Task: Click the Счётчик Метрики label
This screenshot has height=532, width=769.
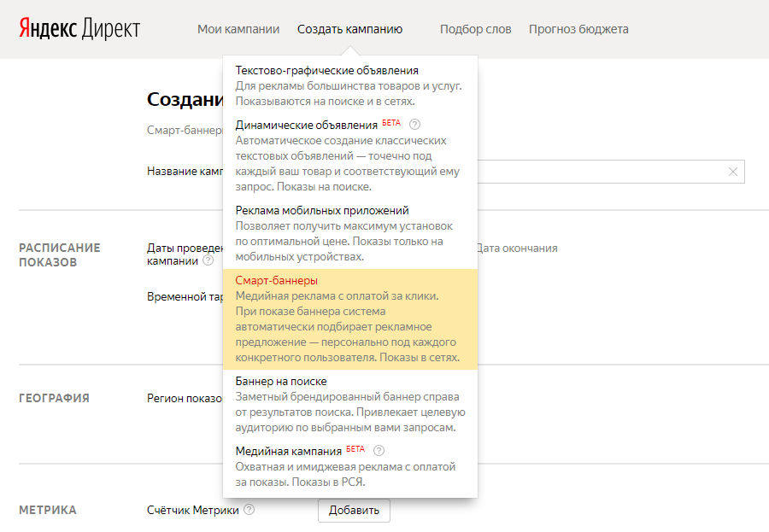Action: coord(193,511)
